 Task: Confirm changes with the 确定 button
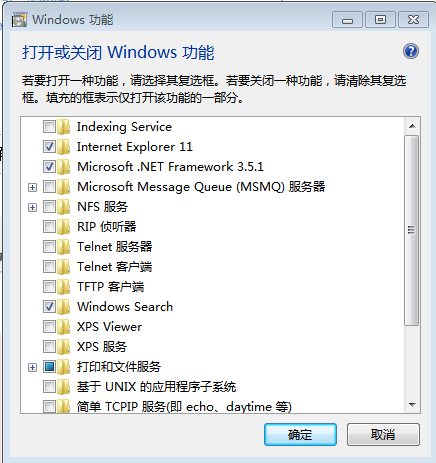click(300, 435)
